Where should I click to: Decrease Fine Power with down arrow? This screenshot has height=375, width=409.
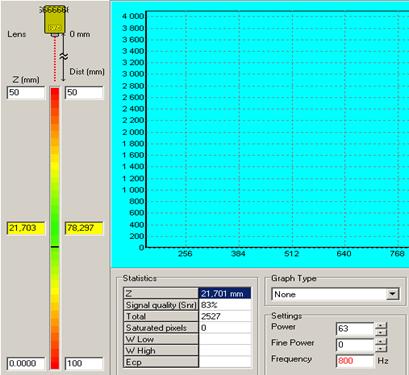point(381,348)
